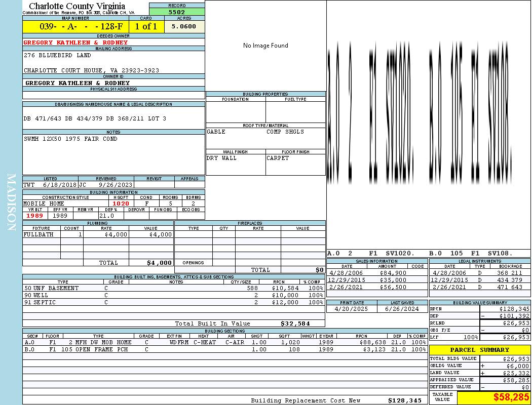
Task: Select legal instrument book/page 471 643
Action: 510,287
